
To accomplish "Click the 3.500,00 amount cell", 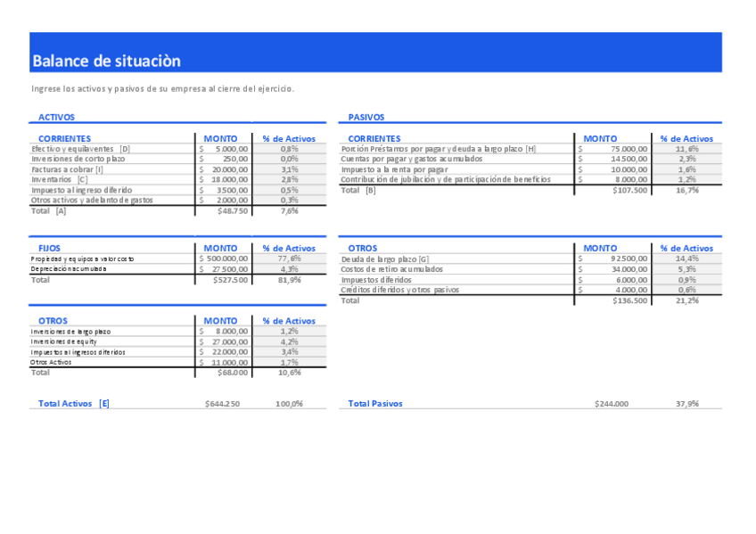I will [x=232, y=191].
